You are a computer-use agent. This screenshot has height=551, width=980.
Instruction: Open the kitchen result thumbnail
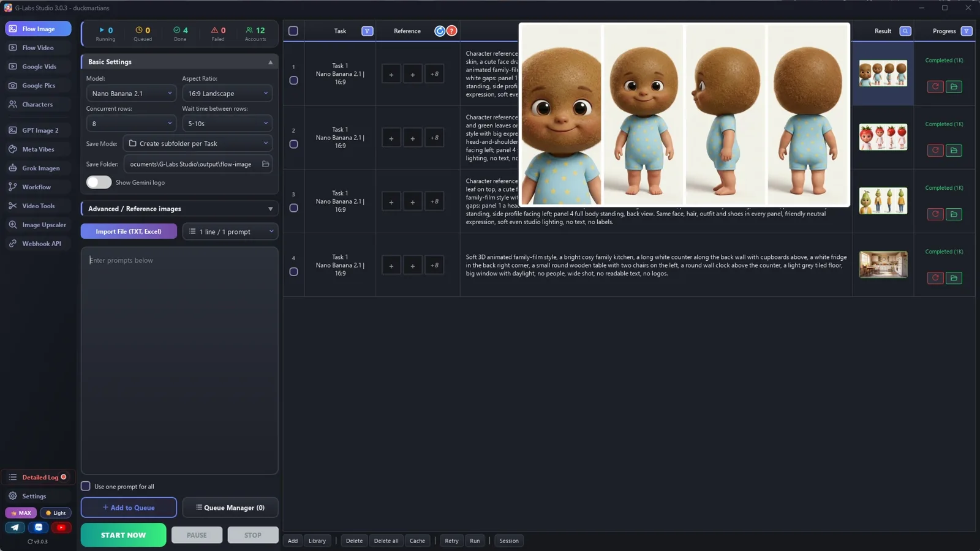[883, 264]
